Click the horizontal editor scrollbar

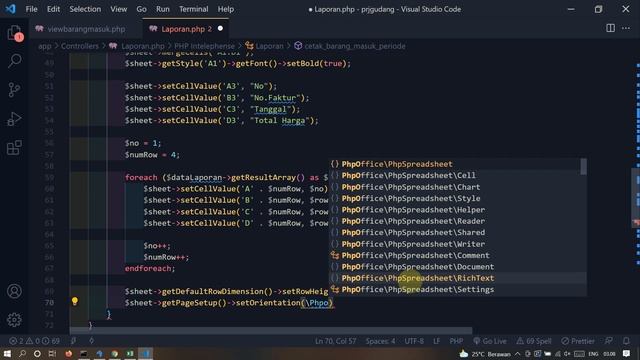tap(271, 330)
